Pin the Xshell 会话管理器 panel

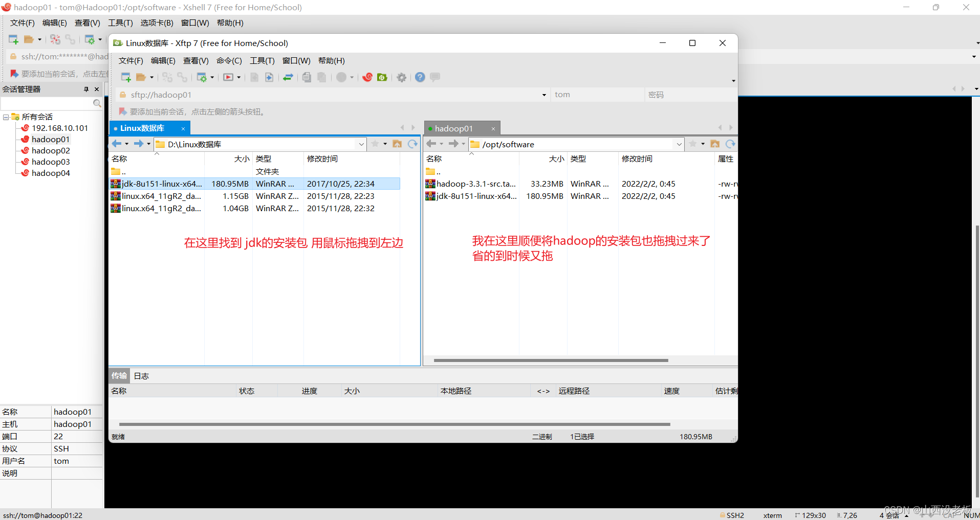tap(86, 89)
